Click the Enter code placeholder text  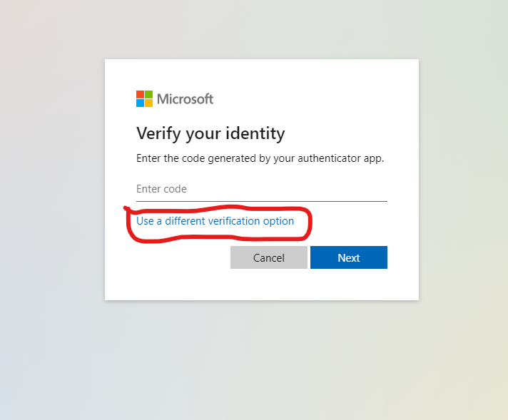click(x=161, y=189)
